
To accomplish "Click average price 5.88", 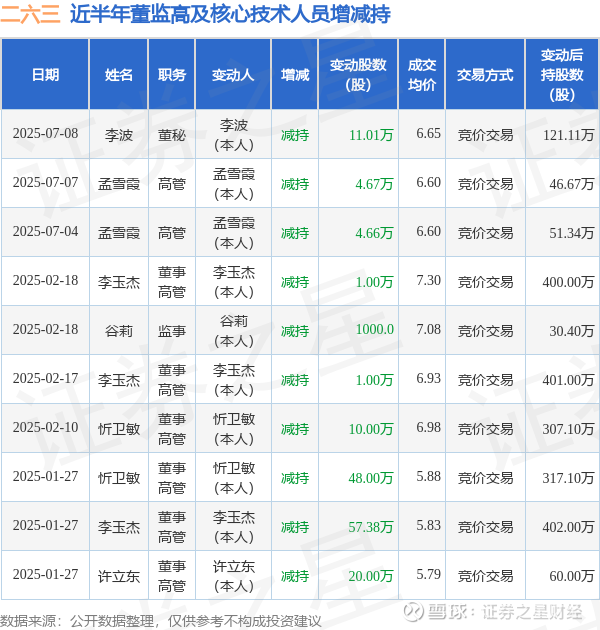I will (x=428, y=477).
